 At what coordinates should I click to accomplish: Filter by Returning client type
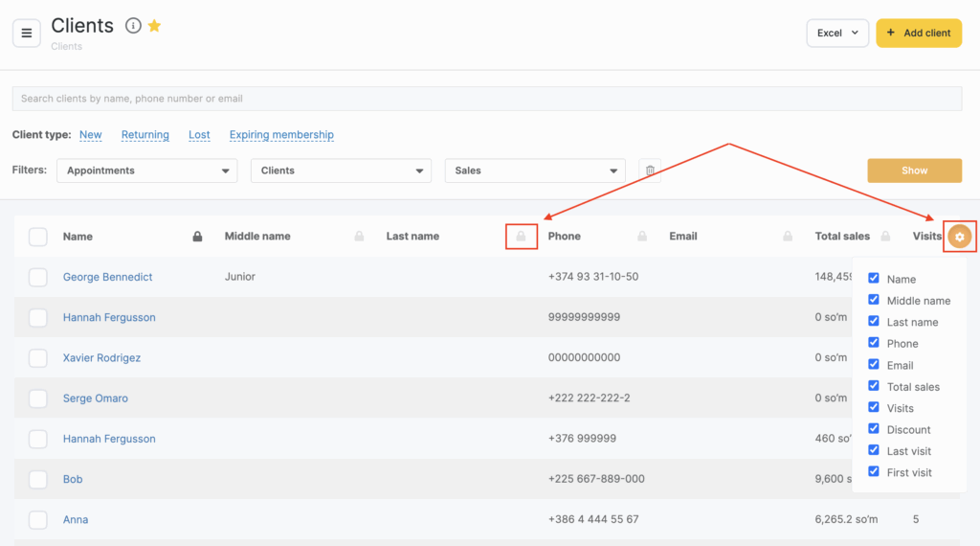[145, 135]
